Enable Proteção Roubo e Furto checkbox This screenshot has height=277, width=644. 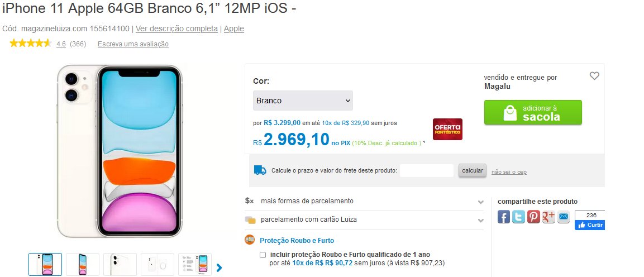263,255
